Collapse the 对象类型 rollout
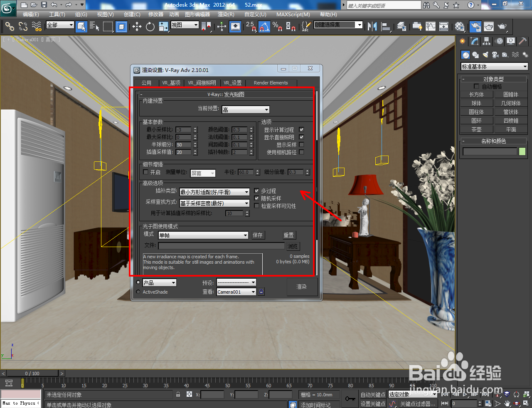 click(x=493, y=79)
